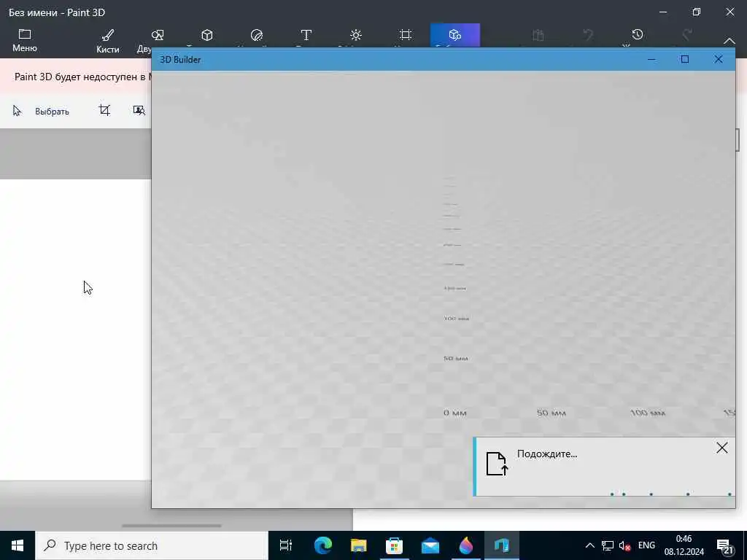
Task: Open the highlighted 3D library tab
Action: pyautogui.click(x=455, y=35)
